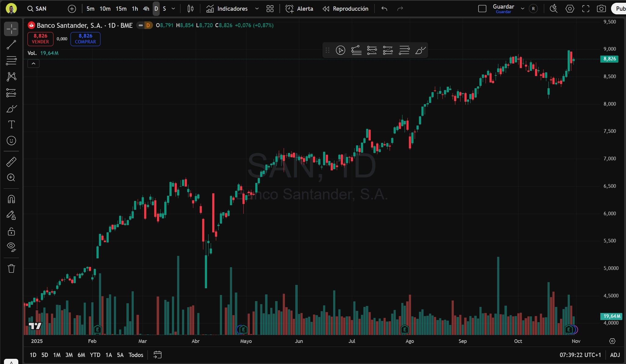Select the text annotation tool

point(11,125)
